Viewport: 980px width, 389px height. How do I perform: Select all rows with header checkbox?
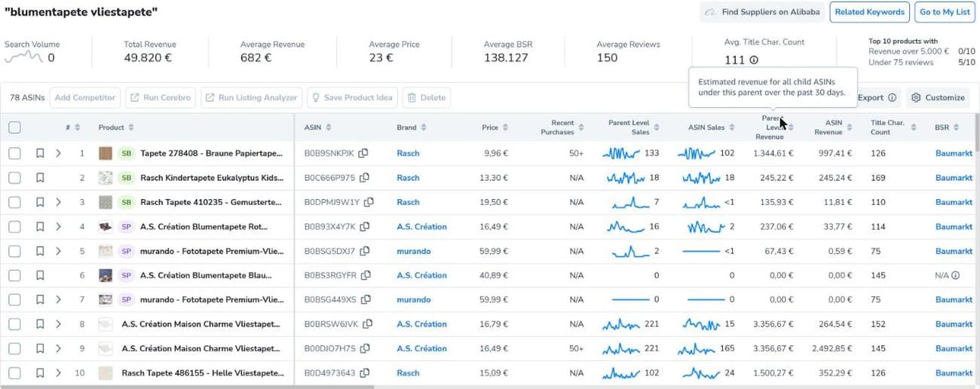[14, 127]
